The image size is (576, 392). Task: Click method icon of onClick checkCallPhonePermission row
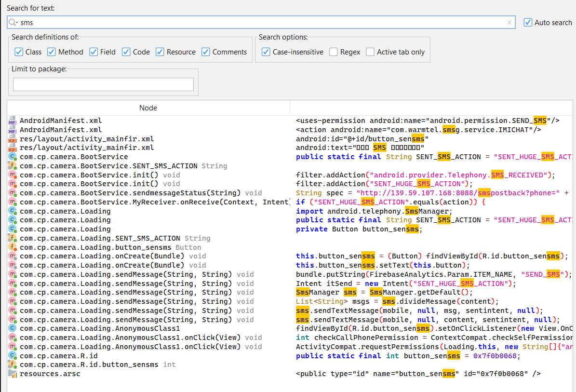click(x=13, y=338)
